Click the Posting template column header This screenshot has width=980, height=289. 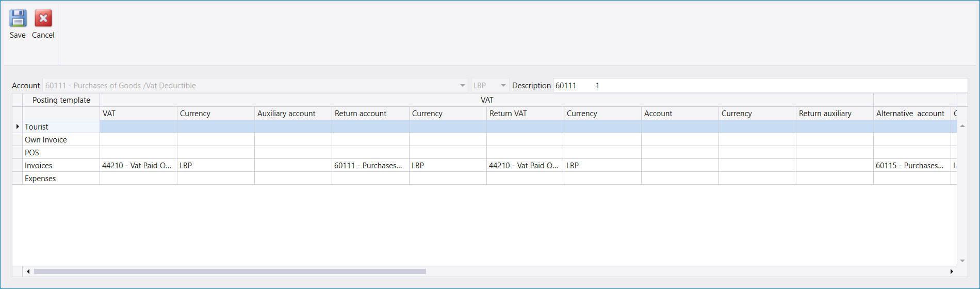61,100
